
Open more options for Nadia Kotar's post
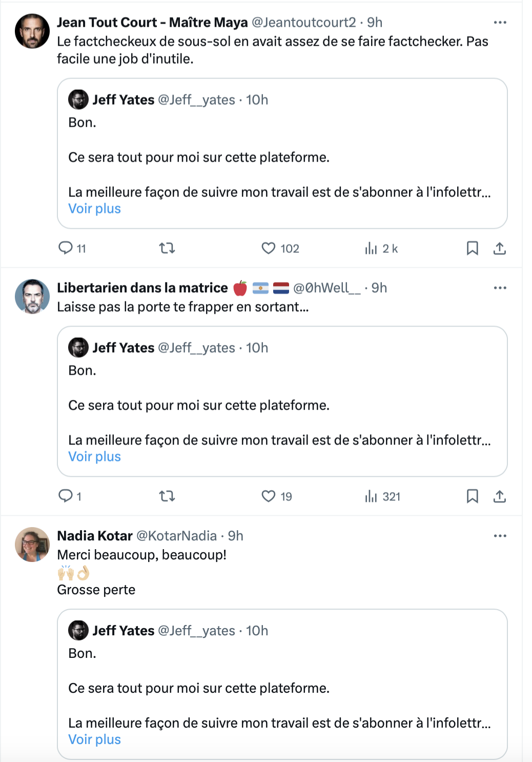(x=500, y=536)
